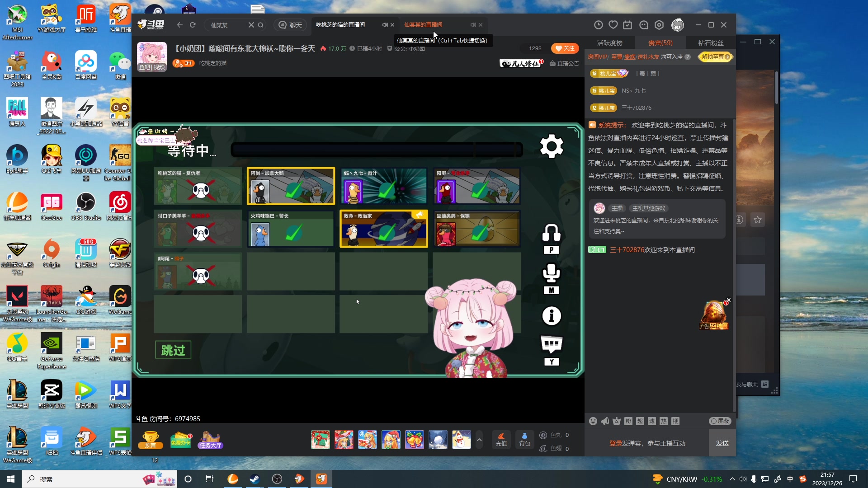The image size is (868, 488).
Task: Toggle the 屏蔽 block switch
Action: point(720,421)
